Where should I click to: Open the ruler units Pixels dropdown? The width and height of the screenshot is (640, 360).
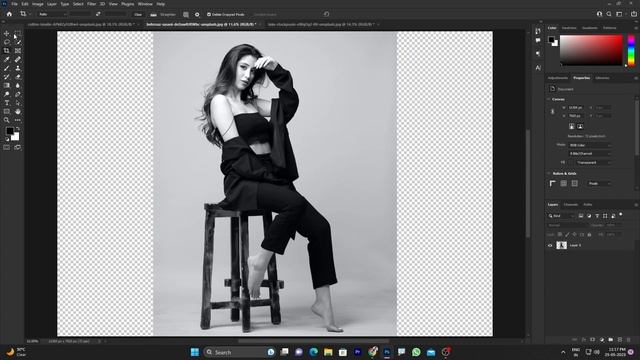(599, 184)
